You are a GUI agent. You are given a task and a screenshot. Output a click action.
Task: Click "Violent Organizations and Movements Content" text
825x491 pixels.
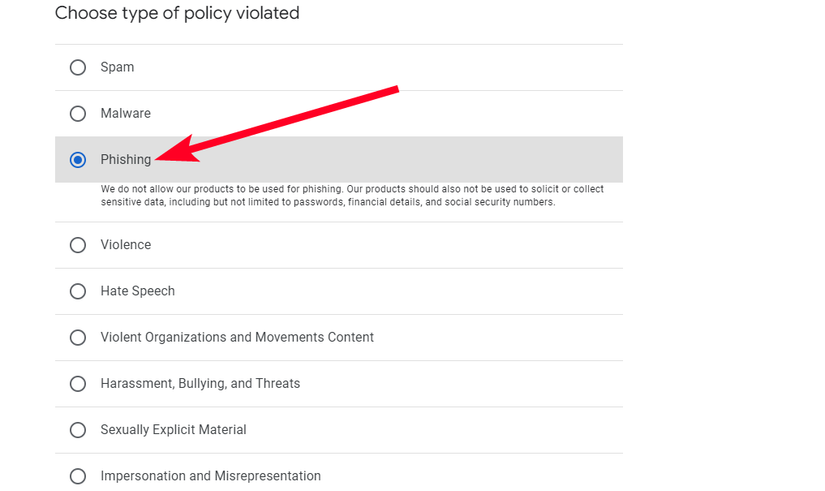pos(237,338)
